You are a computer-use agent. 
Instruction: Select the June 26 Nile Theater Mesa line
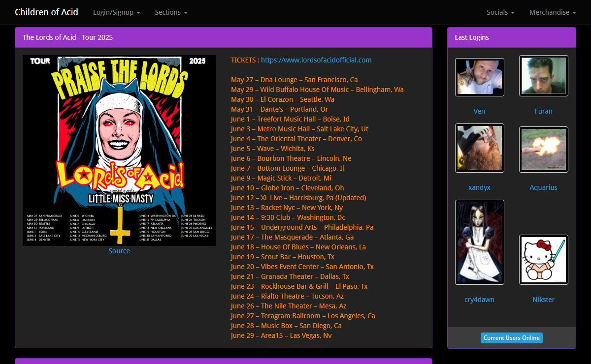click(x=289, y=306)
